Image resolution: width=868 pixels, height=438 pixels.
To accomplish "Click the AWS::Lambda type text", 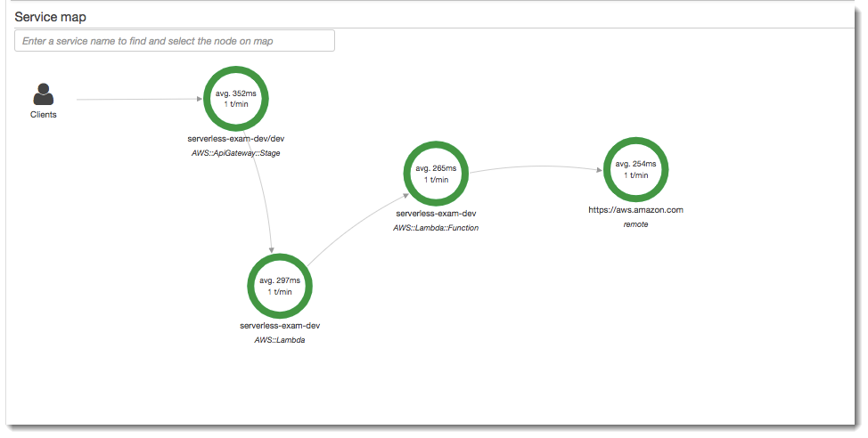I will [280, 340].
